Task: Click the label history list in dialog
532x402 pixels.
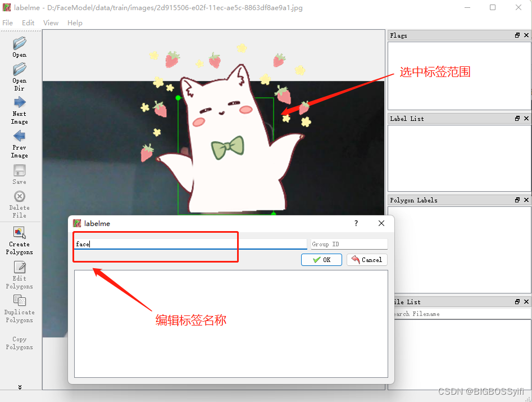Action: (x=231, y=324)
